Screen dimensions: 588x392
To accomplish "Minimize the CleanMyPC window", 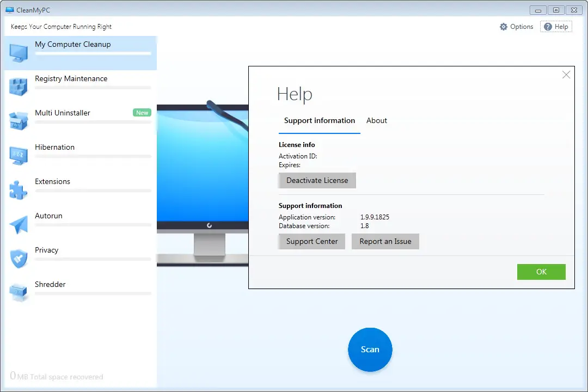I will (x=538, y=10).
